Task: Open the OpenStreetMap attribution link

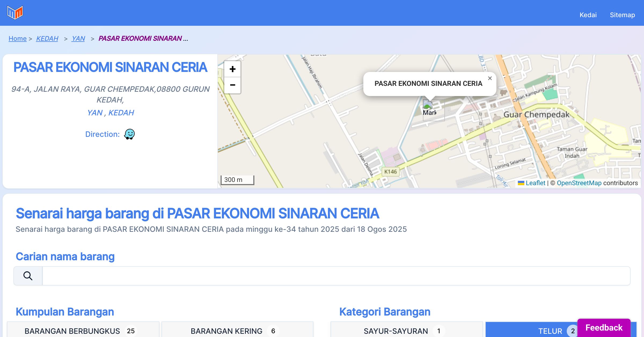Action: [579, 183]
